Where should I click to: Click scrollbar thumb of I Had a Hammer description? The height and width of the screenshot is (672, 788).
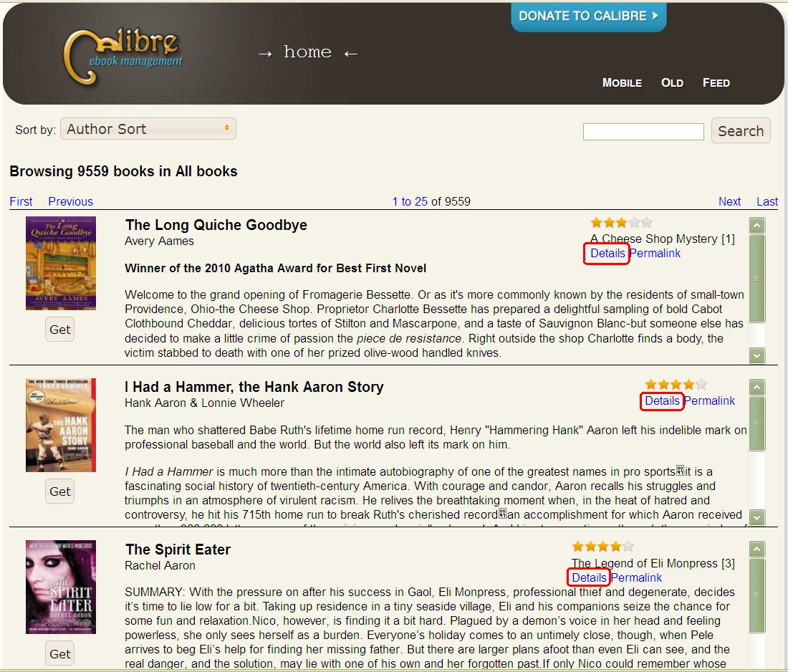tap(757, 423)
